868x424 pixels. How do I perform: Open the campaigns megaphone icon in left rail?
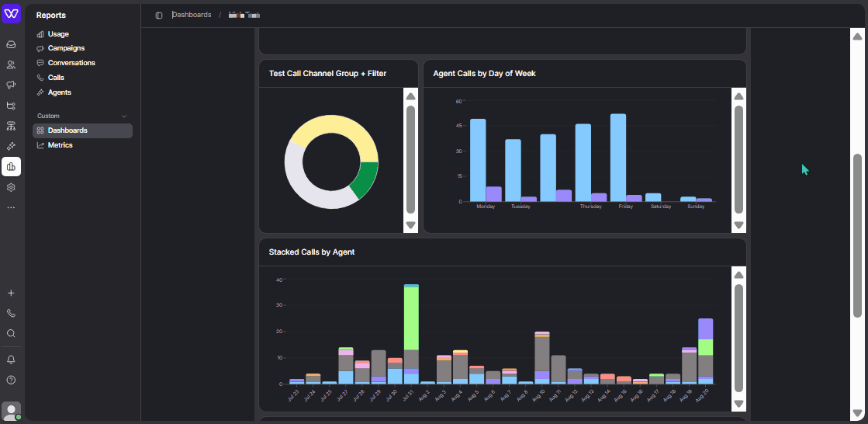(11, 85)
